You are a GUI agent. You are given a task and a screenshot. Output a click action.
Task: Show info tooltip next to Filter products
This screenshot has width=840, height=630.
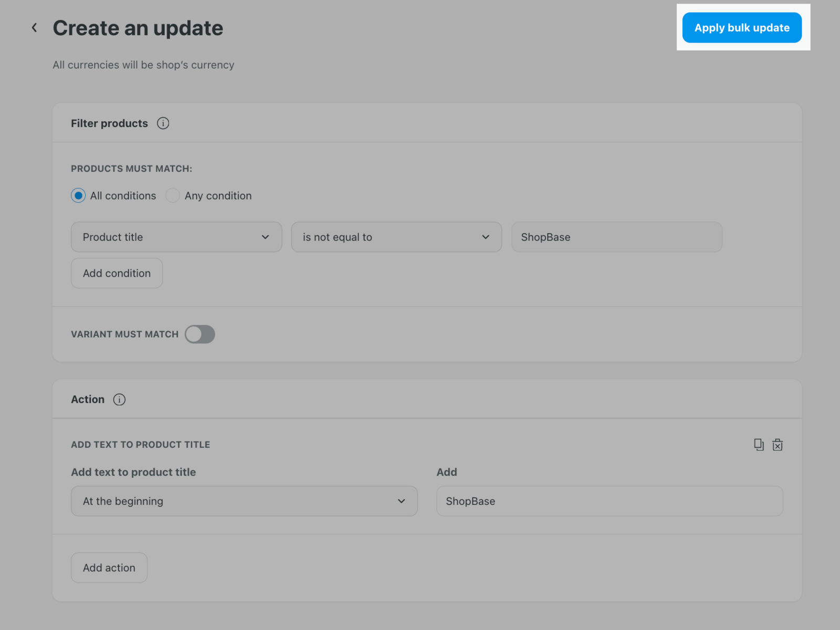click(163, 123)
